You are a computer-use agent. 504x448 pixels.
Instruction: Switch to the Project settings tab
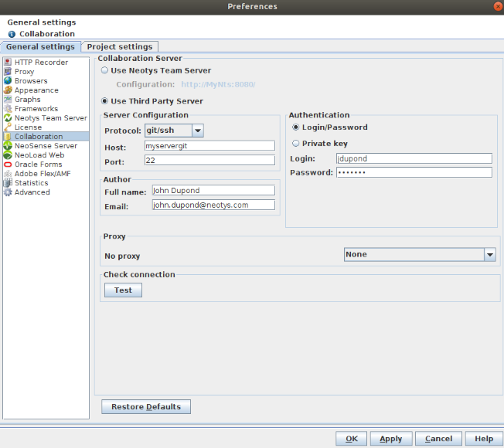click(x=121, y=47)
